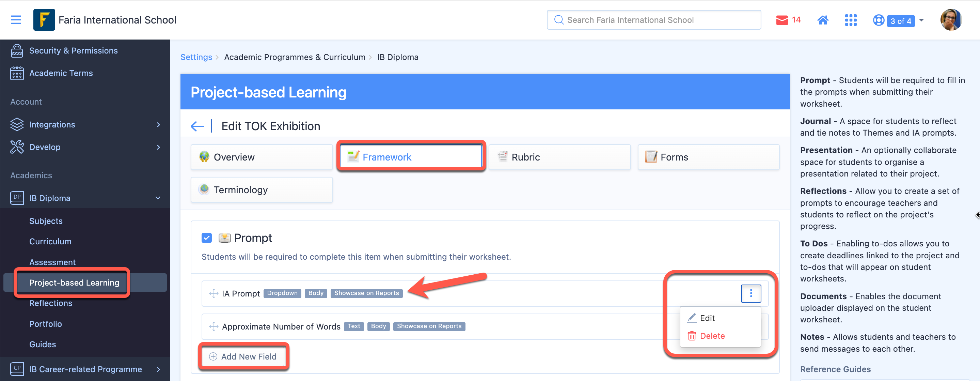Go to the home icon

(823, 20)
